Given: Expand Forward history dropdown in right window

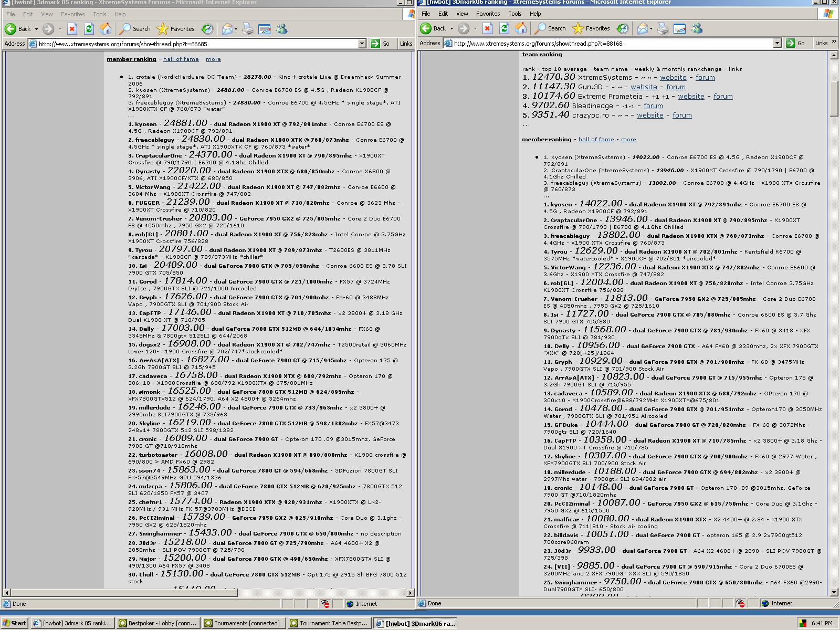Looking at the screenshot, I should (x=475, y=28).
